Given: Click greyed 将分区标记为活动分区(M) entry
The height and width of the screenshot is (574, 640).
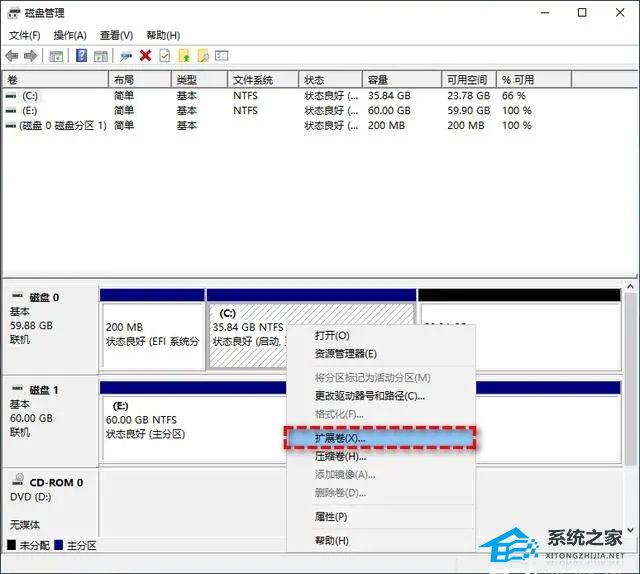Looking at the screenshot, I should (381, 378).
